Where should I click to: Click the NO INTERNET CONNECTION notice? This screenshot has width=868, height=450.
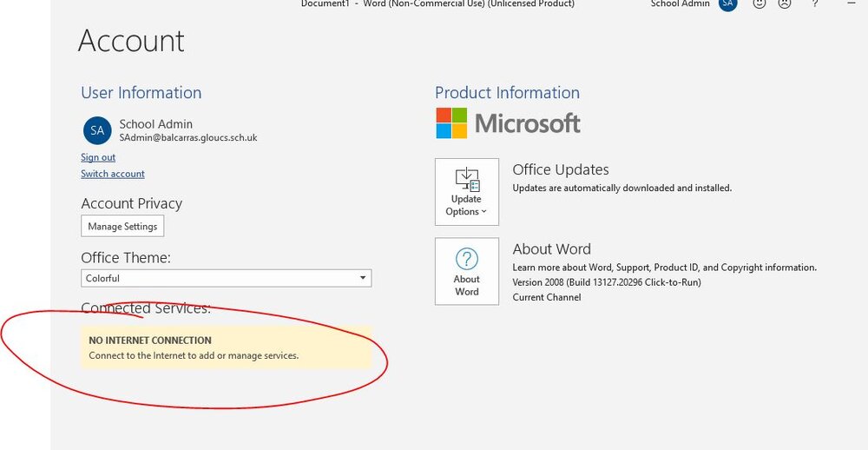pyautogui.click(x=226, y=347)
